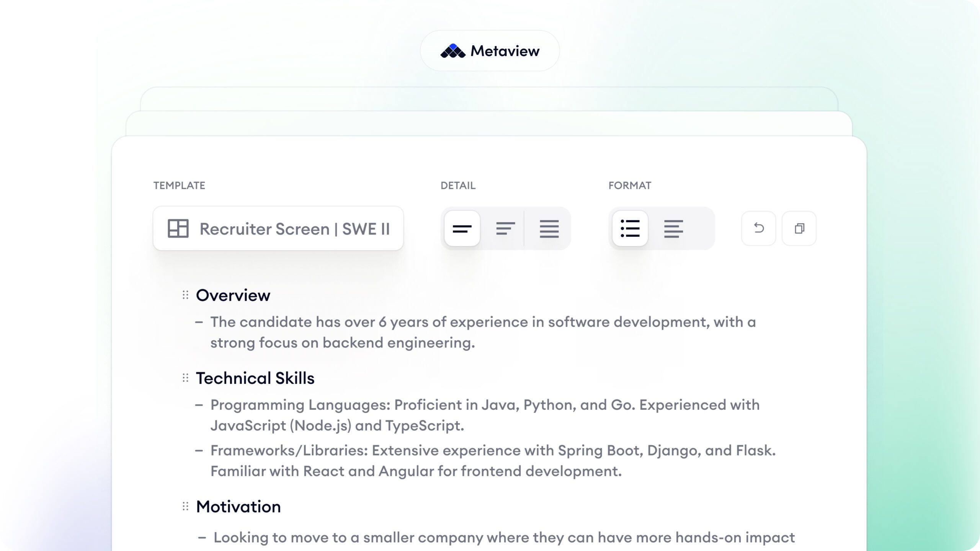This screenshot has width=980, height=551.
Task: Click the undo arrow icon
Action: (758, 228)
